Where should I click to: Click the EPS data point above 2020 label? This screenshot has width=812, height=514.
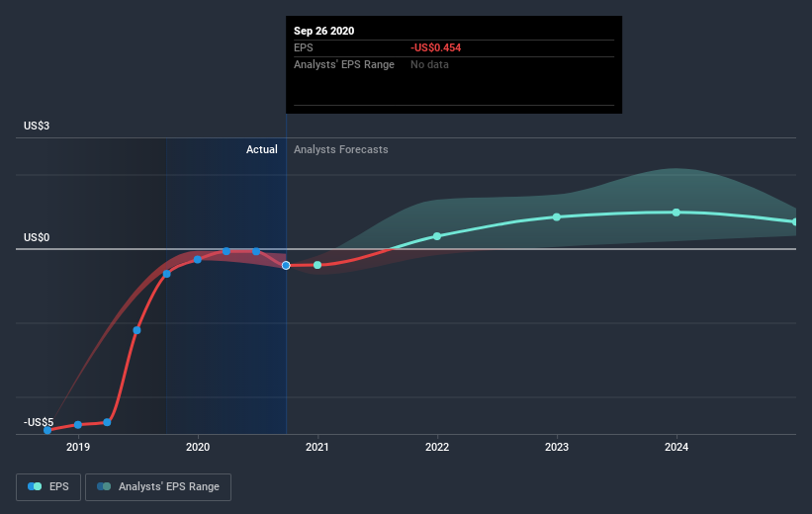pos(197,259)
